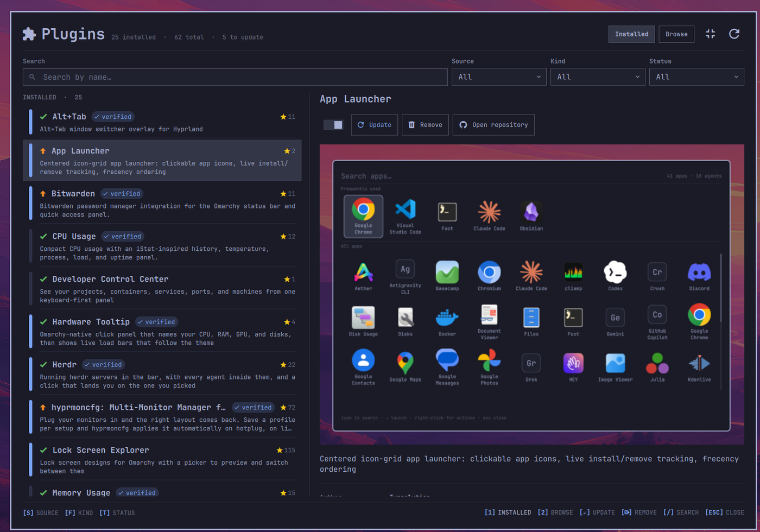Select the Developer Control Center plugin row
Viewport: 760px width, 532px height.
(x=162, y=289)
